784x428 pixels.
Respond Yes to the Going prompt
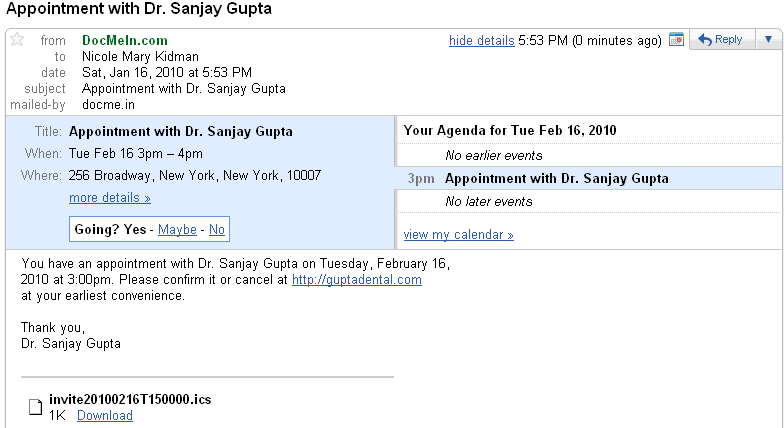[x=135, y=230]
